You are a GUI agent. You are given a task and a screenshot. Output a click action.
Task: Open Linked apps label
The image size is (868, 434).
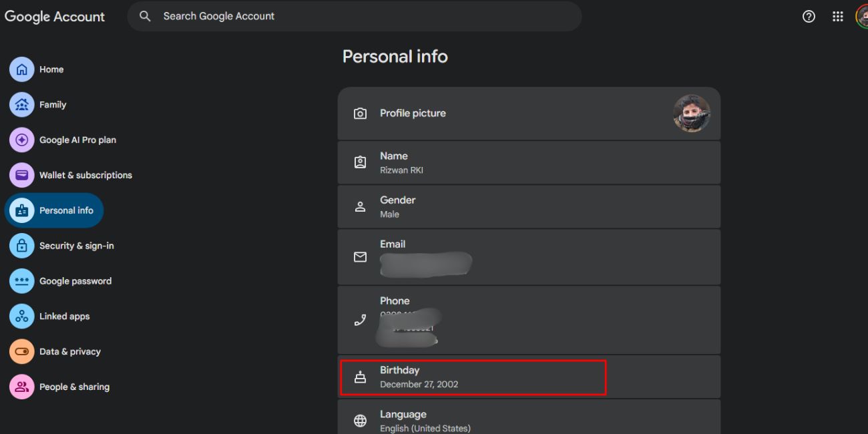pos(64,316)
